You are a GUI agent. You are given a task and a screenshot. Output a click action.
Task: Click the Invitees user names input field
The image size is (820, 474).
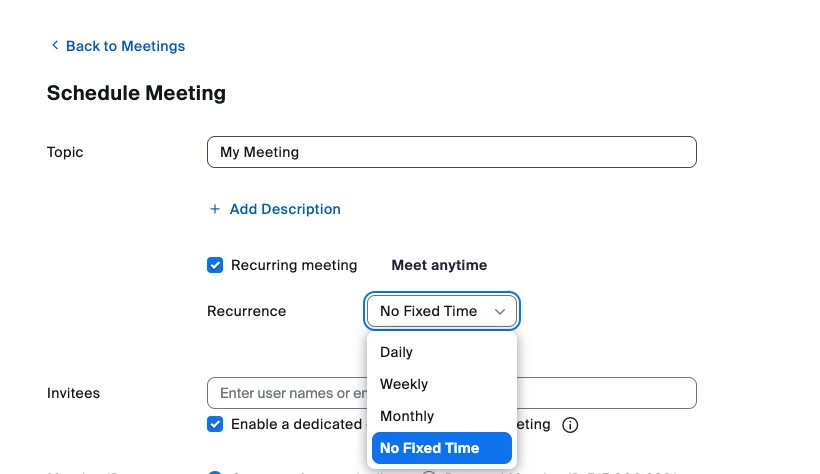tap(452, 393)
